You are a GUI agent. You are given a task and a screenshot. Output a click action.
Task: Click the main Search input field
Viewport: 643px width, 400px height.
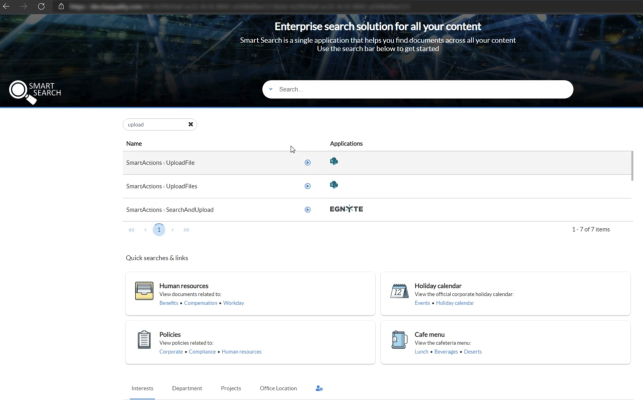click(420, 90)
